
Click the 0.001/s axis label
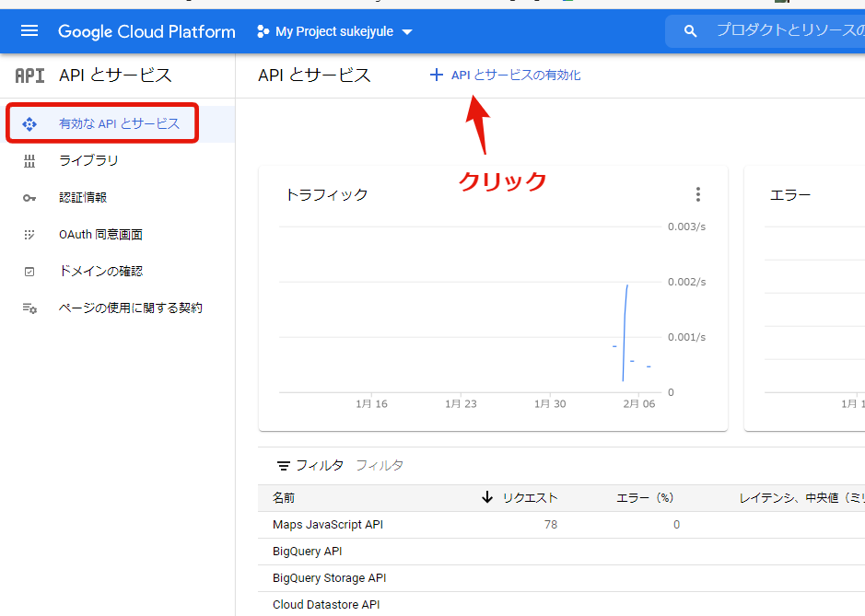coord(686,337)
